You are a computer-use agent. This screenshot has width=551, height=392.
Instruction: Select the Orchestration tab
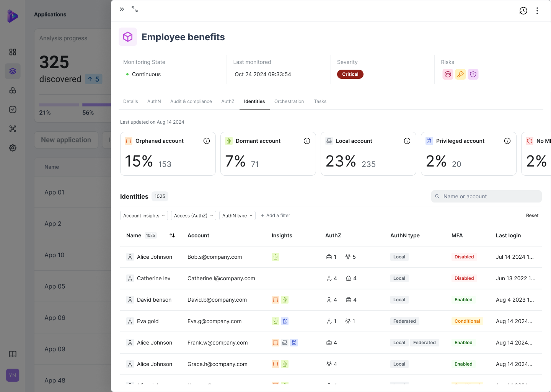pos(289,101)
